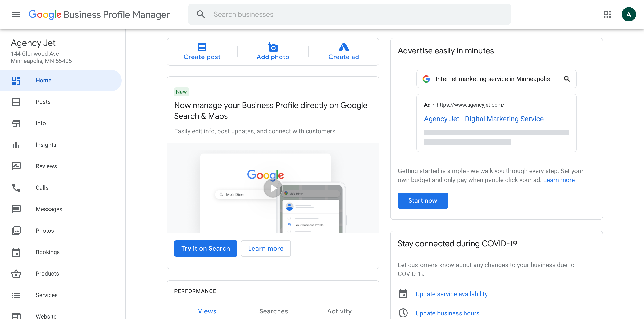The height and width of the screenshot is (319, 644).
Task: Click the Create ad text label
Action: (343, 57)
